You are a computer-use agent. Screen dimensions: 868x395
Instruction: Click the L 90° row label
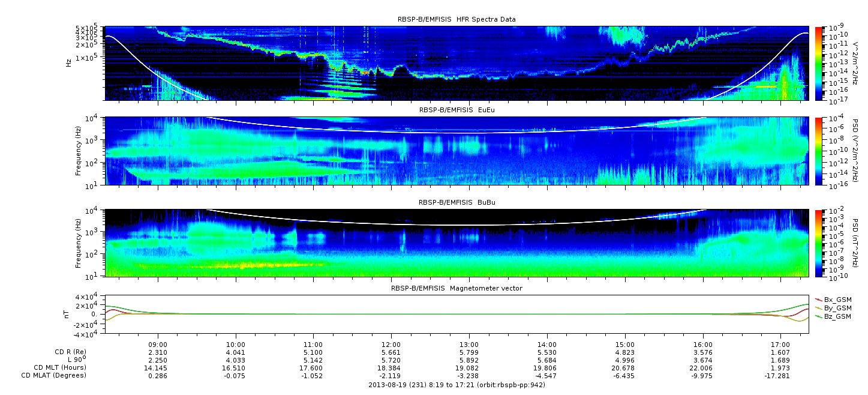[x=75, y=360]
